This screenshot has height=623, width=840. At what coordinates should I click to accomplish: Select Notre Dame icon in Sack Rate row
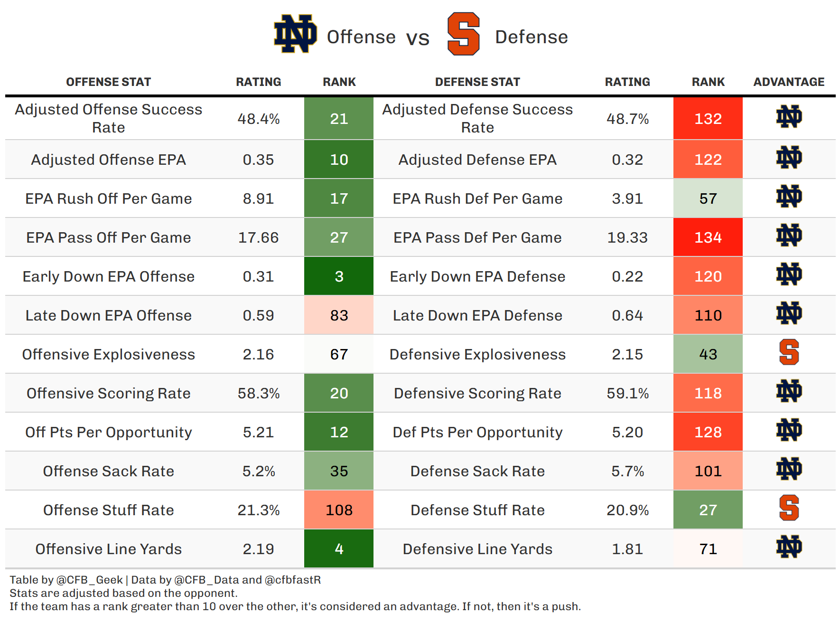point(789,469)
